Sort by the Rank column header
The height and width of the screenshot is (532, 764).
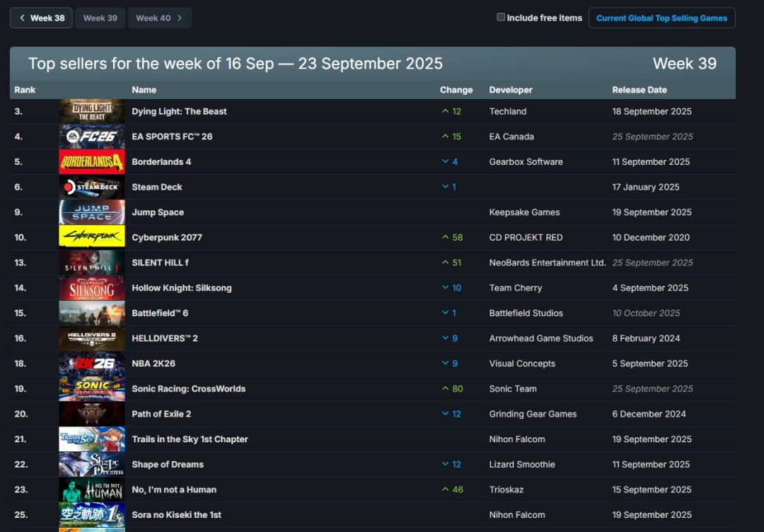pos(25,90)
